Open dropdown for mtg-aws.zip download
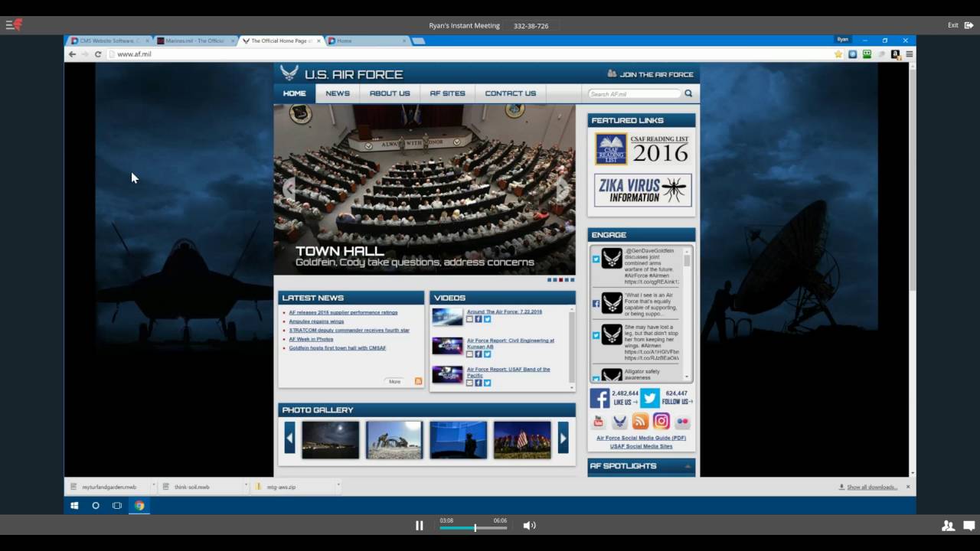The width and height of the screenshot is (980, 551). 338,486
